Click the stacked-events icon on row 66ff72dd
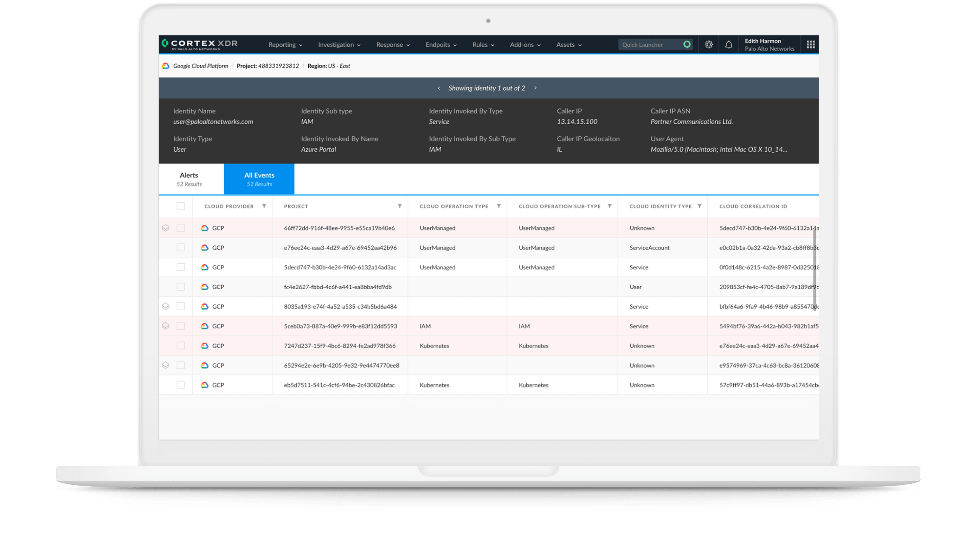Viewport: 959px width, 560px height. (166, 228)
